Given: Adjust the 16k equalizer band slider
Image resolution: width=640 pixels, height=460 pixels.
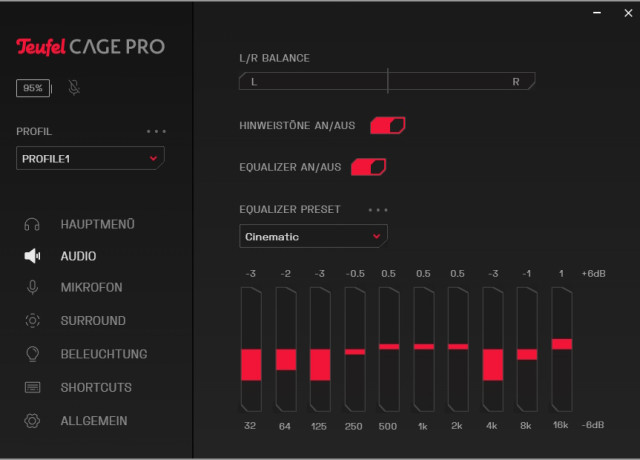Looking at the screenshot, I should click(562, 343).
